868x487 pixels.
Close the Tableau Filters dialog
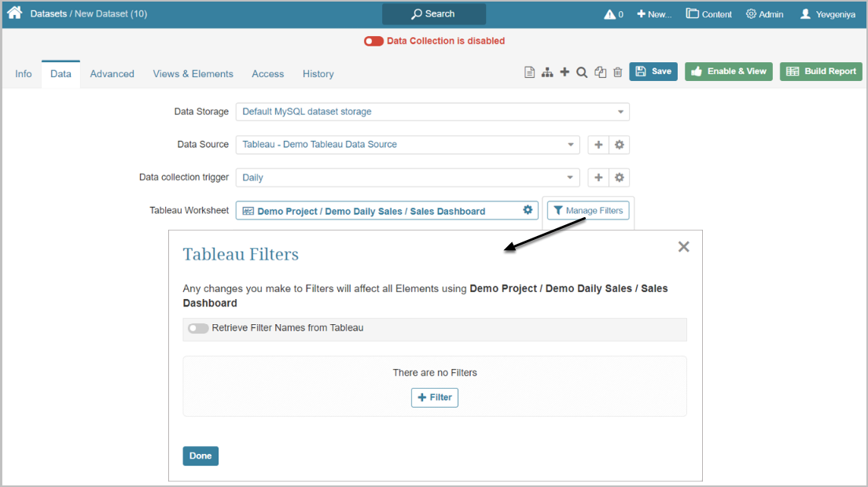[684, 247]
